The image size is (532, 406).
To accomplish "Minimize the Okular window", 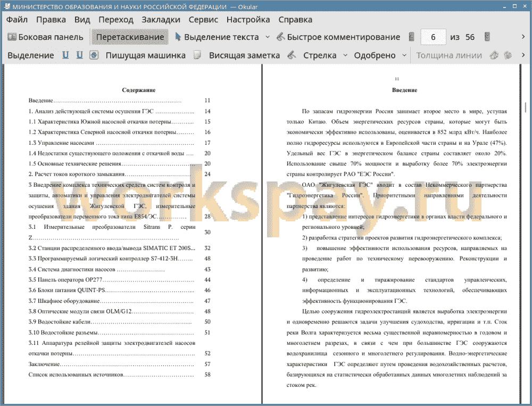I will point(505,6).
